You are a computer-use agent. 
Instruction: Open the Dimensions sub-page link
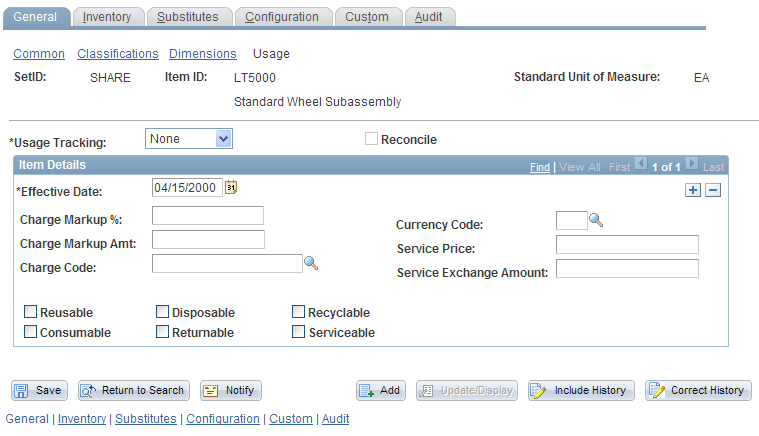(203, 54)
